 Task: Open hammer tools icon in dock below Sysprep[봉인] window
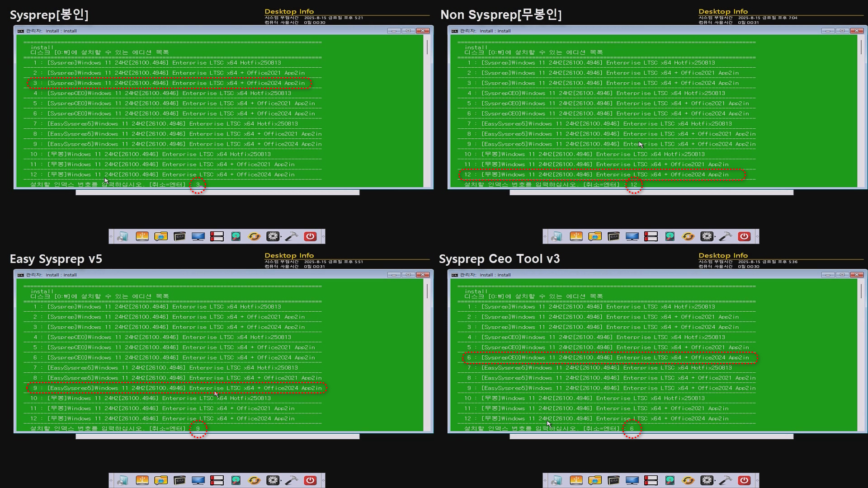click(292, 236)
